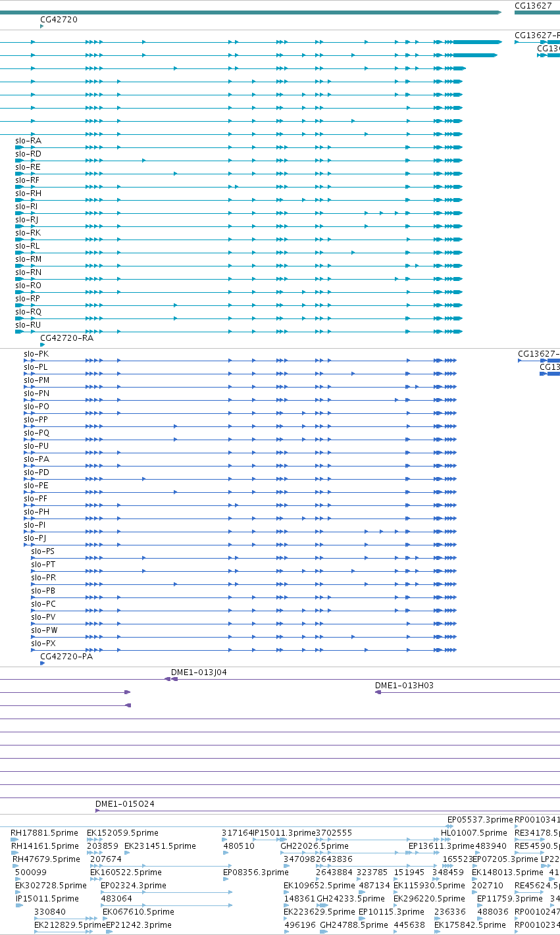Image resolution: width=560 pixels, height=935 pixels.
Task: Click the EP05537.3prime EST label
Action: [x=480, y=820]
